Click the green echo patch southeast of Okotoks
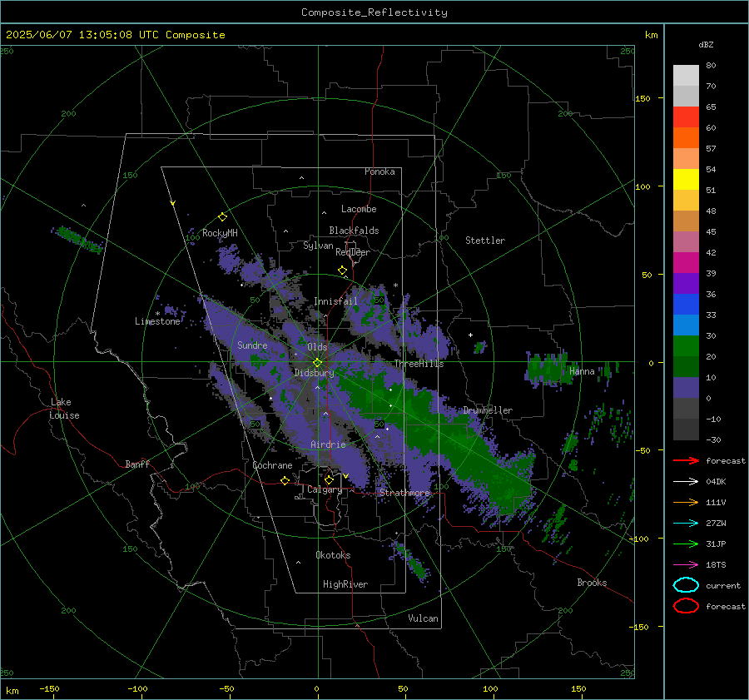 411,560
